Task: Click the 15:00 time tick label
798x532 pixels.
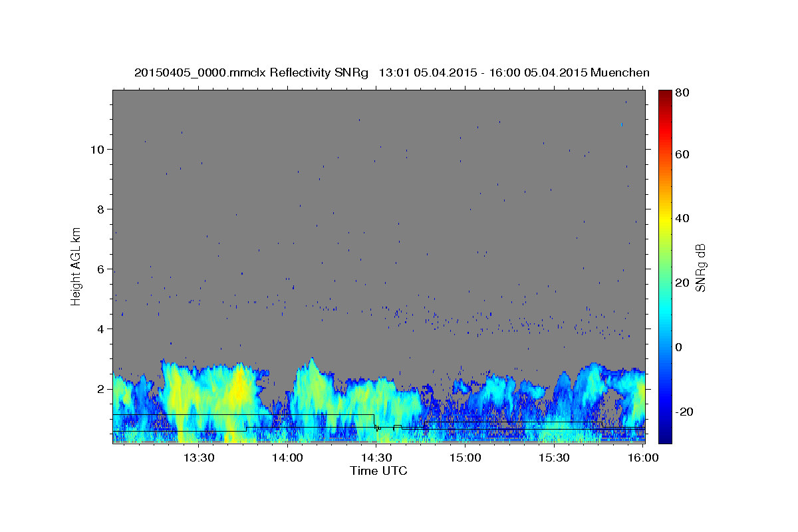Action: (x=465, y=458)
